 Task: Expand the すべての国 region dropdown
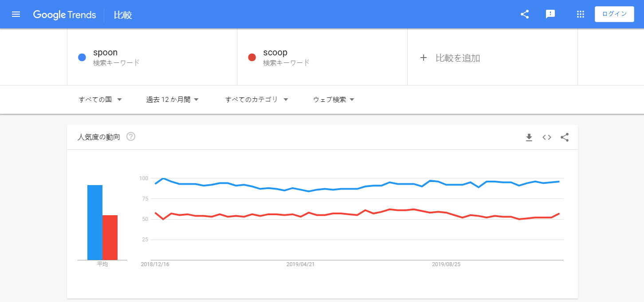[100, 100]
